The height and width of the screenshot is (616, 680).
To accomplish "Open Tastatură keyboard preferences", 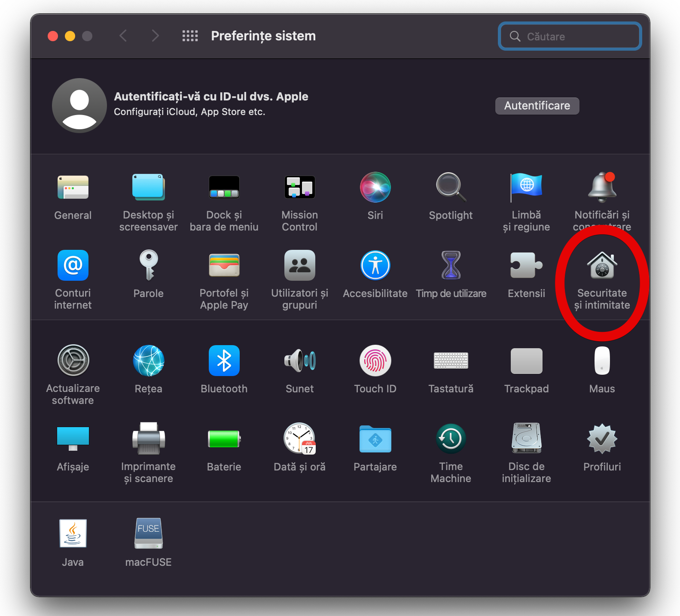I will [451, 361].
